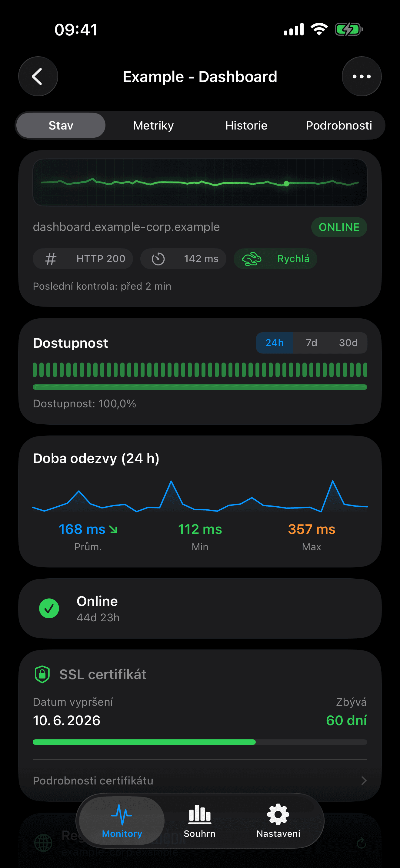Open the ellipsis overflow menu
The height and width of the screenshot is (868, 400).
tap(361, 76)
